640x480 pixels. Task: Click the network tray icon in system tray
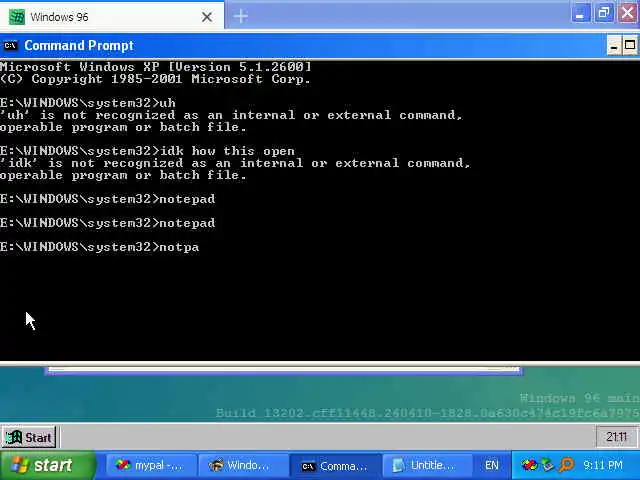(x=547, y=465)
